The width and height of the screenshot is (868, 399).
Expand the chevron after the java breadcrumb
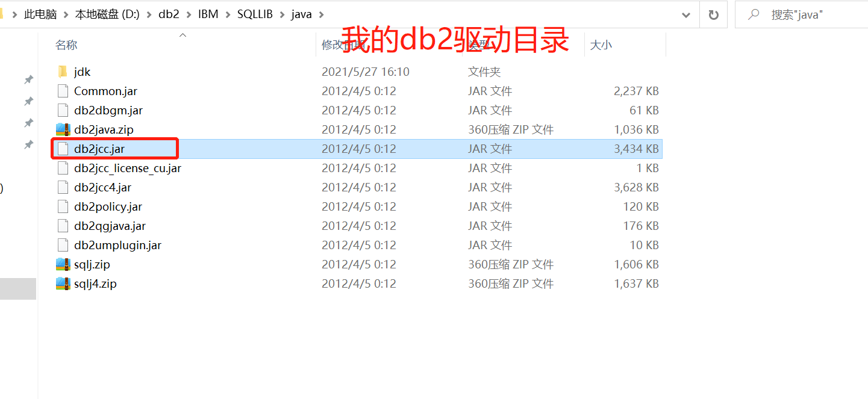pyautogui.click(x=321, y=14)
